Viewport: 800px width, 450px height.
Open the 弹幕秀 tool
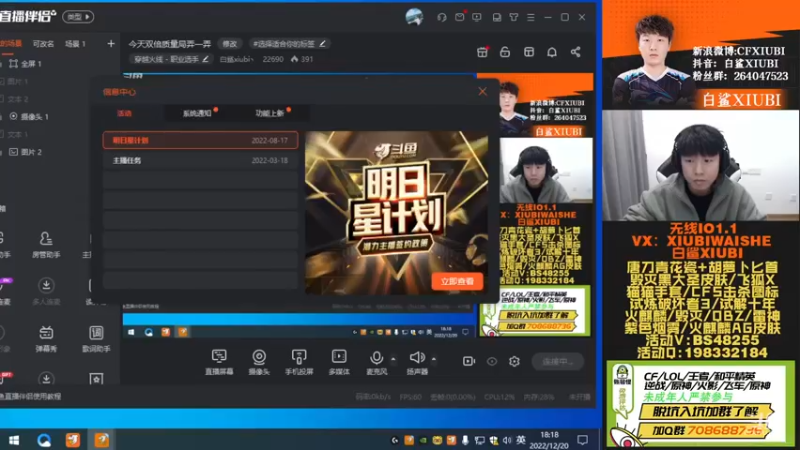(46, 339)
